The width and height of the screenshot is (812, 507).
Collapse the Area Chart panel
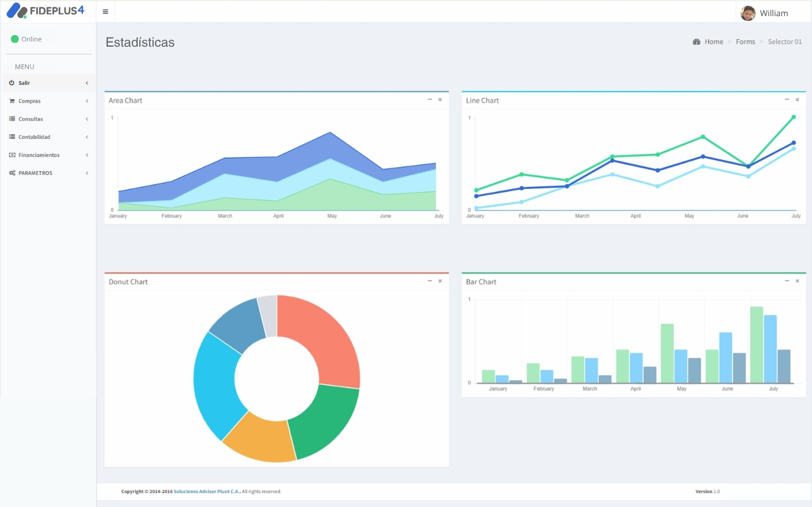click(430, 100)
